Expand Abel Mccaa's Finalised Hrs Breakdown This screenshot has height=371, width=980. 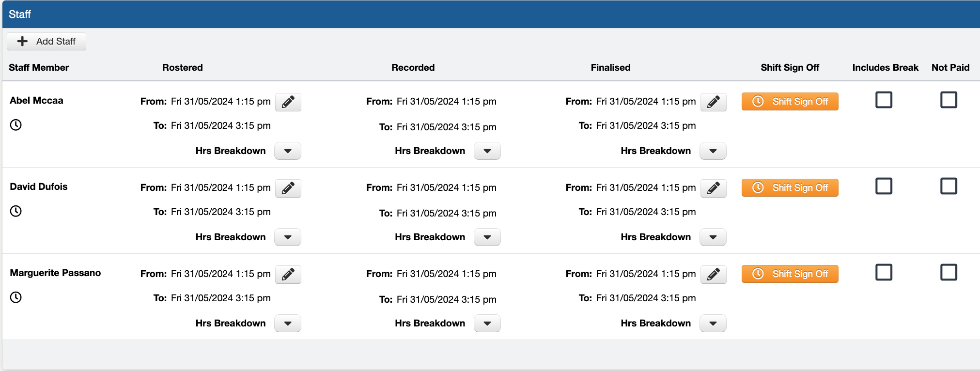[713, 151]
